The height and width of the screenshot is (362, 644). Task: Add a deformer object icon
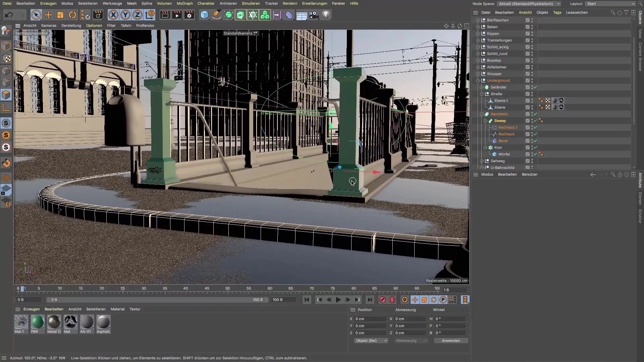(x=289, y=15)
